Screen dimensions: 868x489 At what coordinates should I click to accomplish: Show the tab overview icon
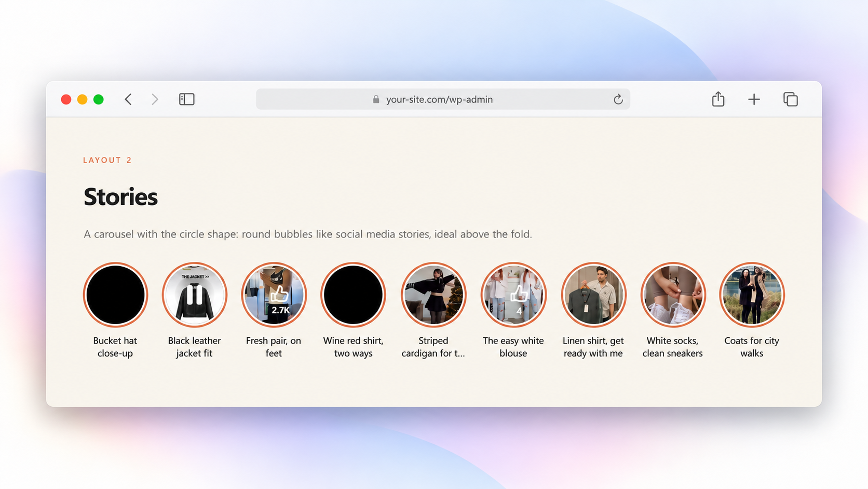point(791,99)
